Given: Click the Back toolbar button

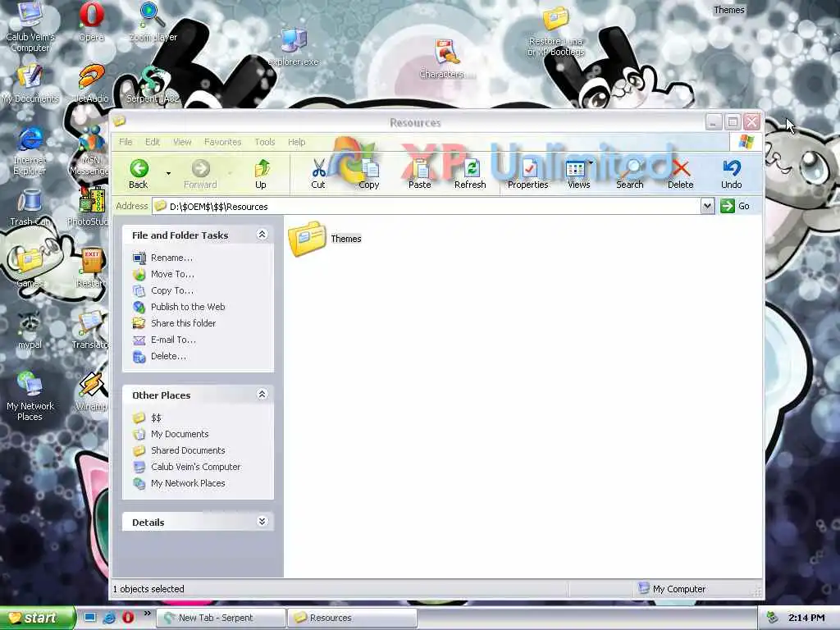Looking at the screenshot, I should [x=138, y=174].
